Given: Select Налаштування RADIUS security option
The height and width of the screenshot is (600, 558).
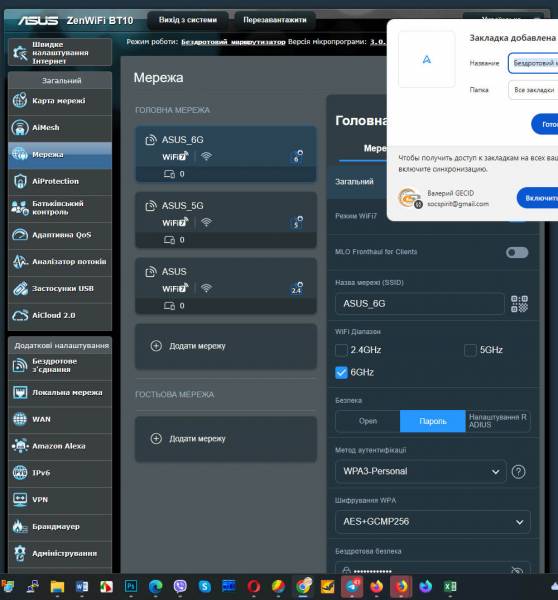Looking at the screenshot, I should click(x=498, y=421).
